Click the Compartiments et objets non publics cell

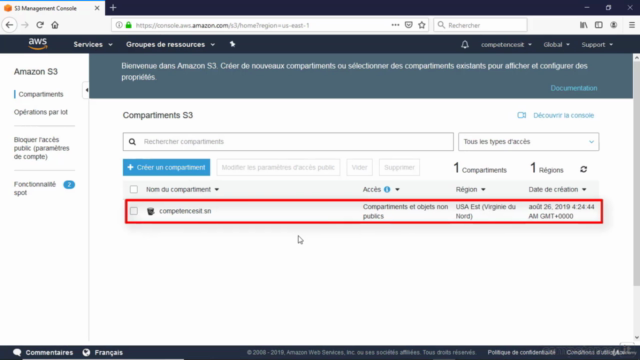click(405, 211)
